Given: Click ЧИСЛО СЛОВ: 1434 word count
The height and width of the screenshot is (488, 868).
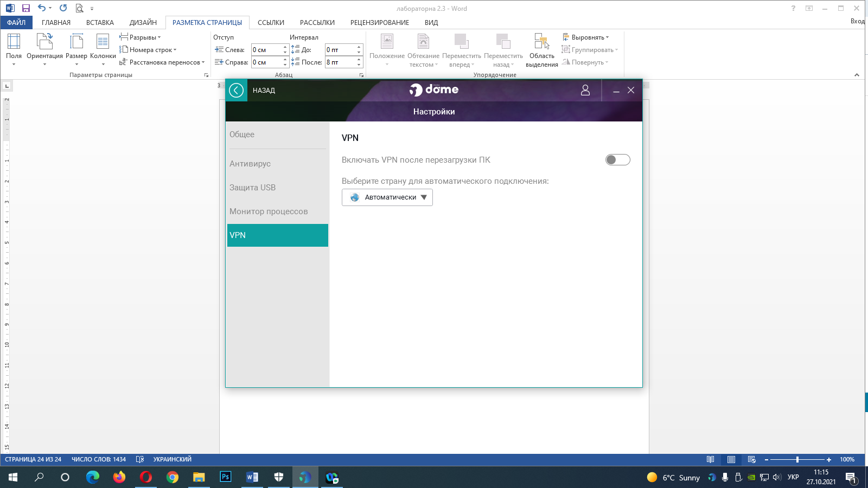Looking at the screenshot, I should [x=99, y=459].
